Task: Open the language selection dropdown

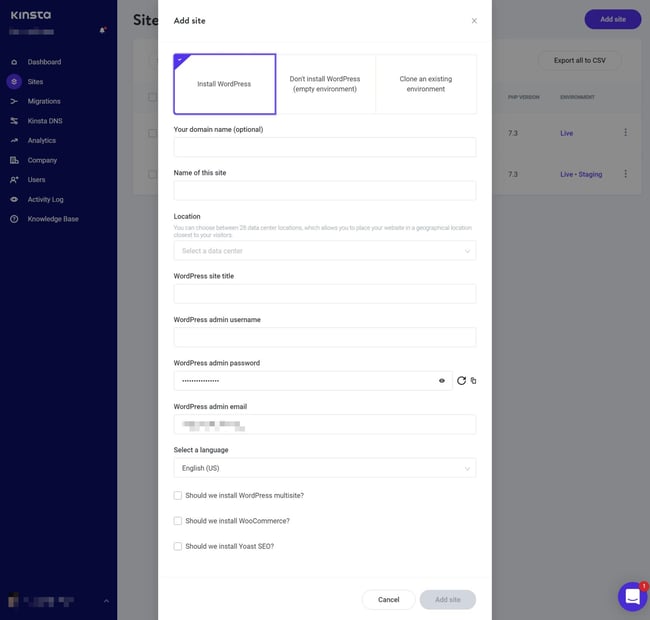Action: click(x=324, y=468)
